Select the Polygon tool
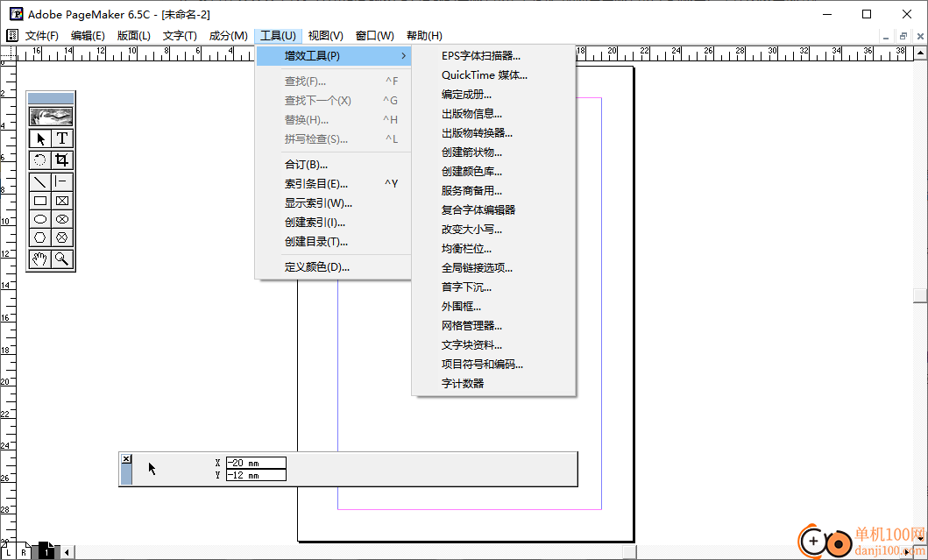Viewport: 928px width, 560px height. coord(40,237)
